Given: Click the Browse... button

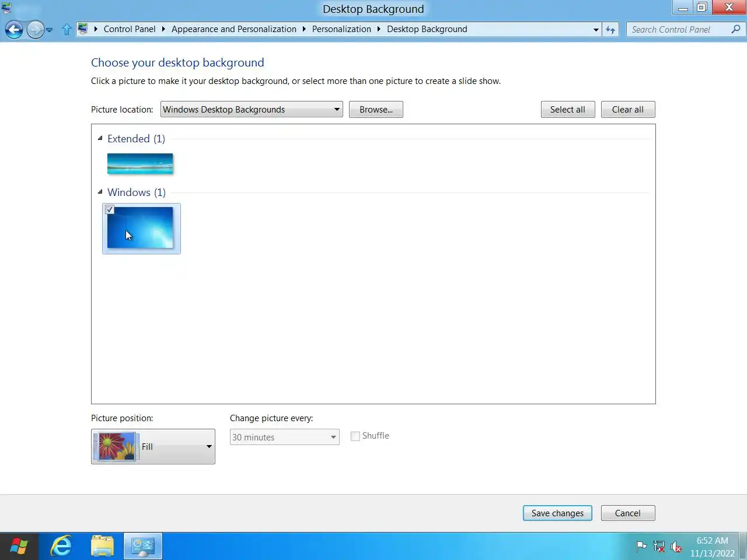Looking at the screenshot, I should click(x=376, y=110).
